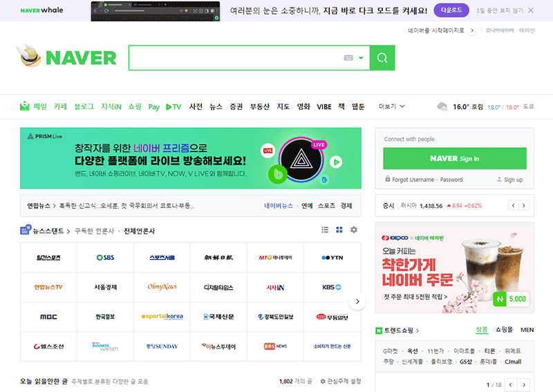
Task: Switch newsstand to grid view
Action: click(339, 230)
